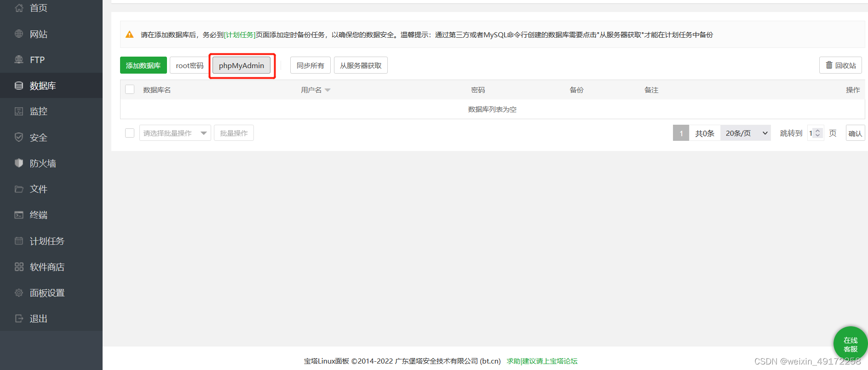Click the 数据库列表为空 empty message
868x370 pixels.
coord(492,109)
